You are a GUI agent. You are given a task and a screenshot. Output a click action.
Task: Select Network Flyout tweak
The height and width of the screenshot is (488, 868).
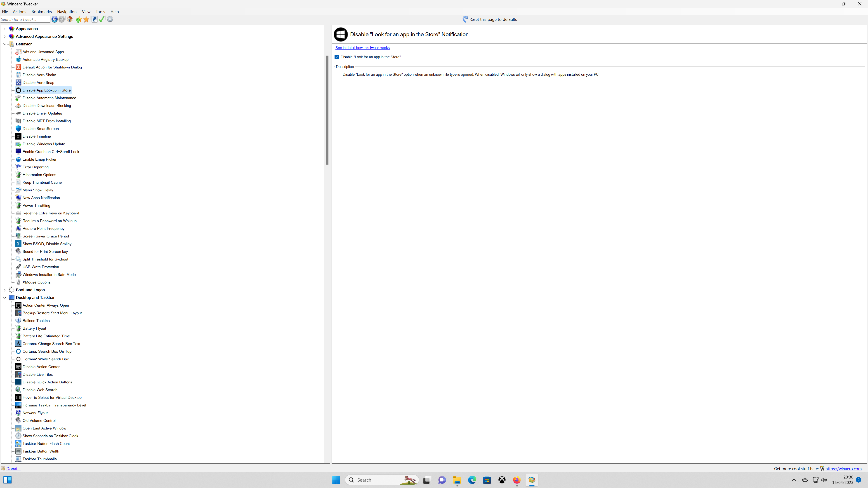[35, 413]
